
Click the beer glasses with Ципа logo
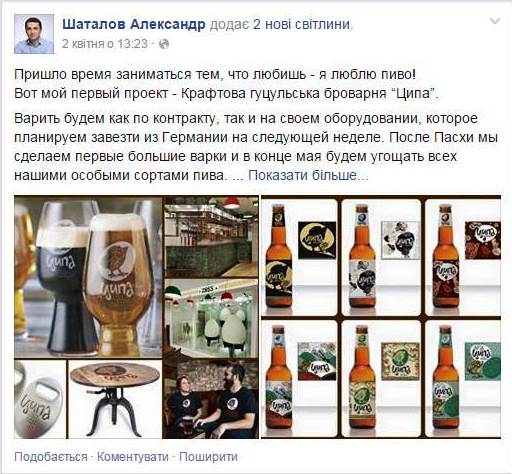(88, 277)
